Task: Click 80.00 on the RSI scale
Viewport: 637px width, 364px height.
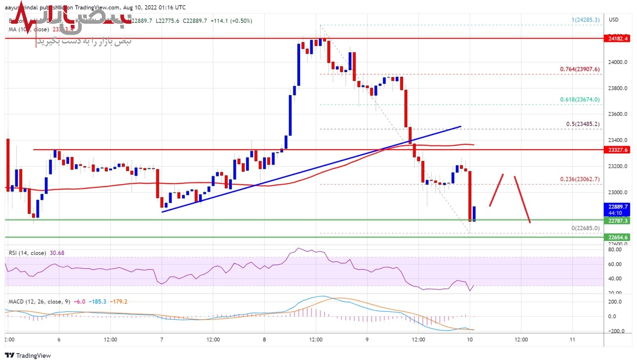Action: click(x=615, y=250)
